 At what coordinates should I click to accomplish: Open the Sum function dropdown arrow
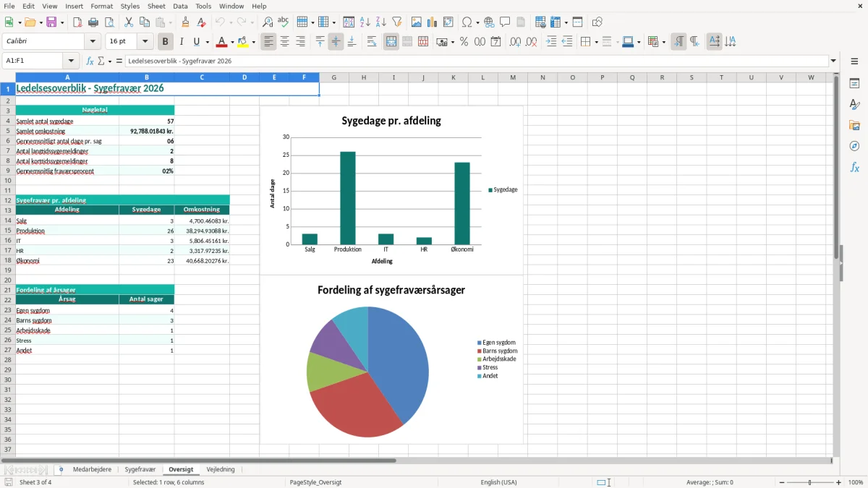click(x=110, y=61)
